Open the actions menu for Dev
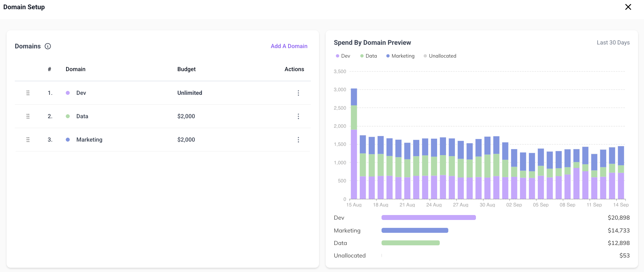This screenshot has width=644, height=272. pos(298,93)
